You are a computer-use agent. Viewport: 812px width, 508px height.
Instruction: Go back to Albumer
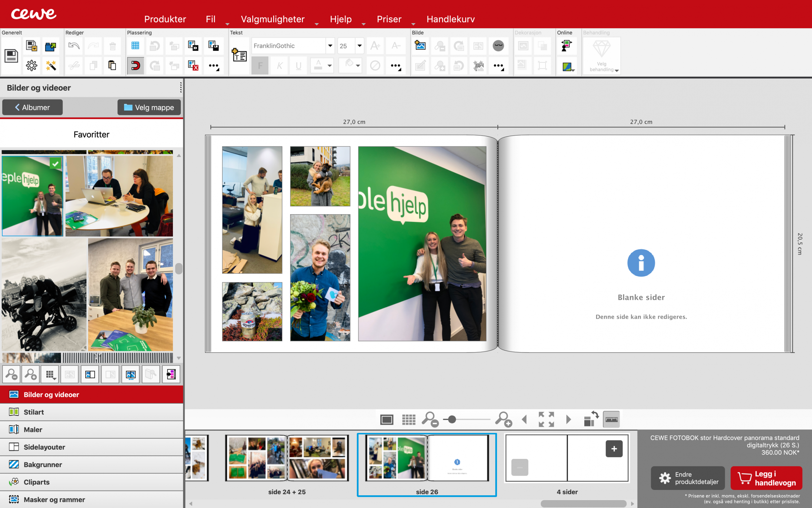point(32,107)
